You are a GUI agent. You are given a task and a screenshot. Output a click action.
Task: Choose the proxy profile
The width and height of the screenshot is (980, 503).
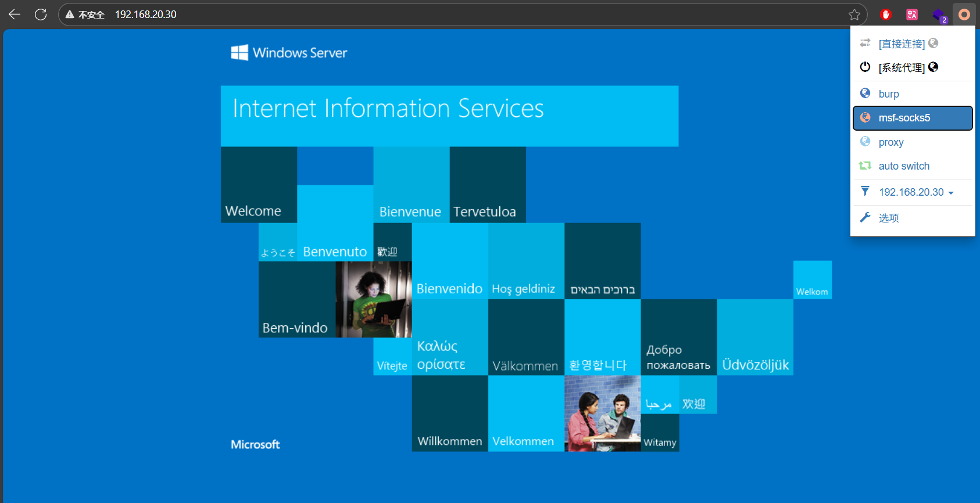pyautogui.click(x=890, y=142)
